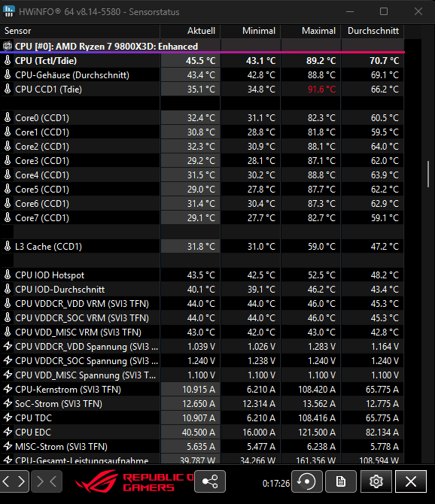Select the Core2 (CCD1) sensor row
Viewport: 435px width, 504px height.
202,146
